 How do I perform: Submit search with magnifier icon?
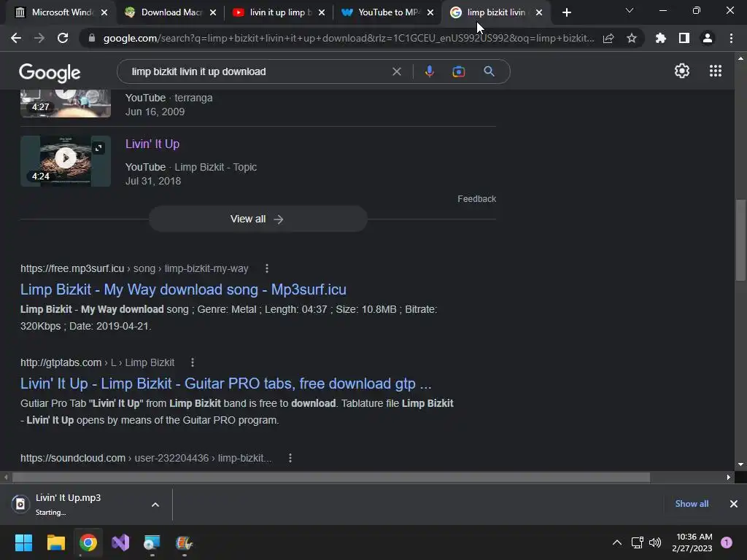coord(489,71)
